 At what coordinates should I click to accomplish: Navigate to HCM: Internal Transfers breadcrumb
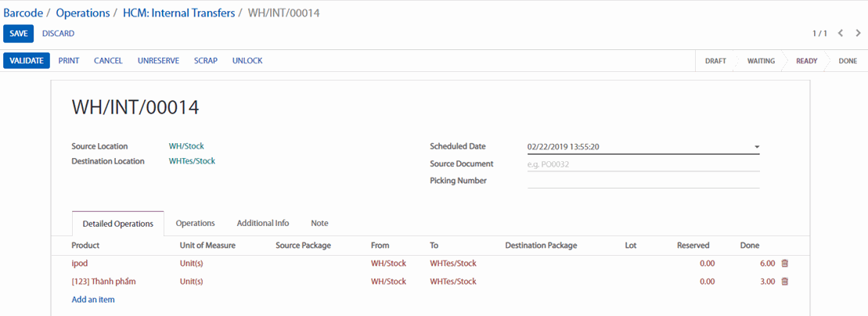(x=178, y=13)
